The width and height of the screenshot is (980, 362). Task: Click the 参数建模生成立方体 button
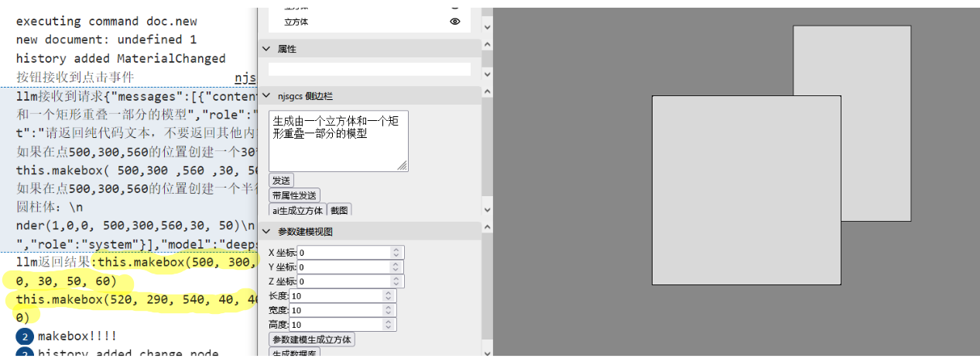312,340
